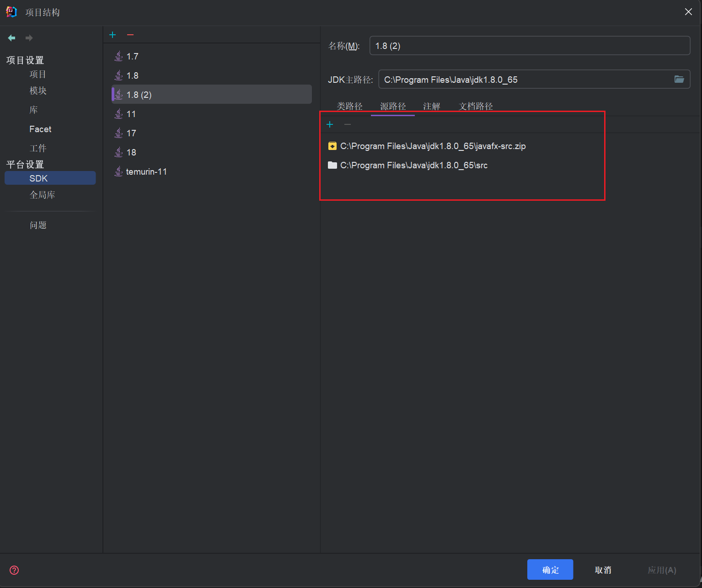Select the temurin-11 SDK
Screen dimensions: 702x588
[x=146, y=172]
